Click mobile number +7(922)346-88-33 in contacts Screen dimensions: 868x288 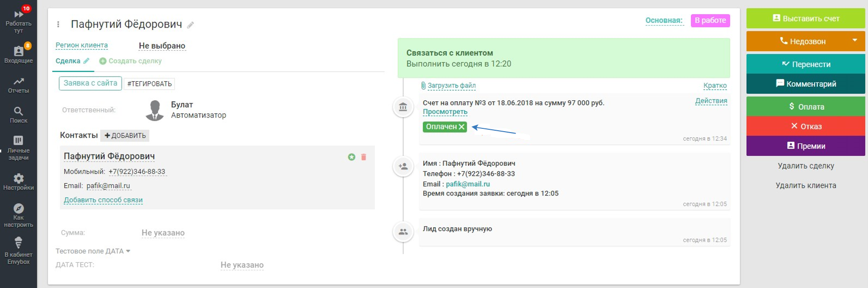point(137,172)
